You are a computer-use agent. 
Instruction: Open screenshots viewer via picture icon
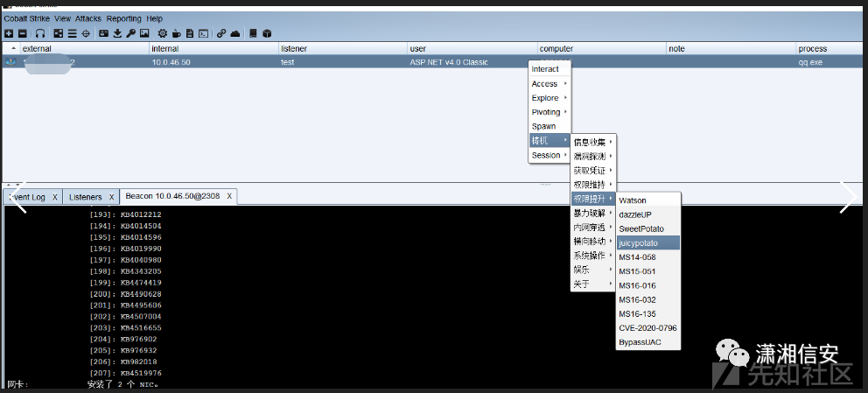(x=144, y=34)
